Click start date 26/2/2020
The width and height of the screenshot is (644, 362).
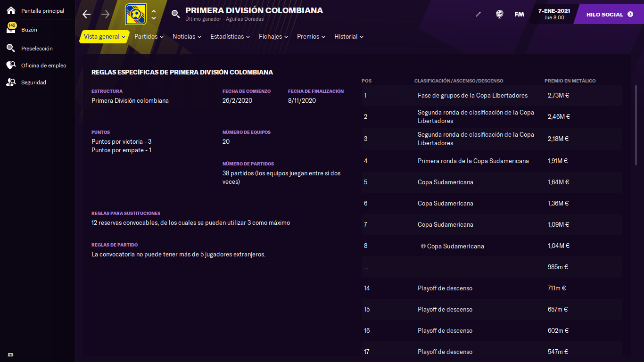[237, 100]
